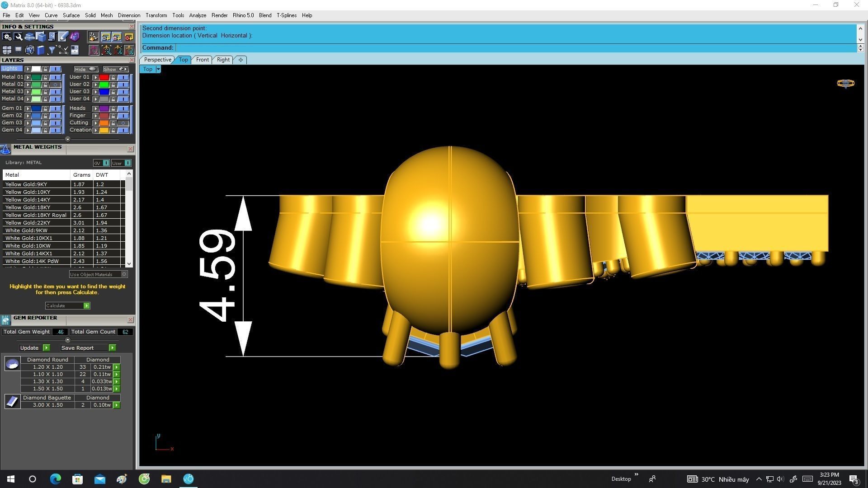Click the selection filter funnel icon
Screen dimensions: 868x488
click(52, 50)
